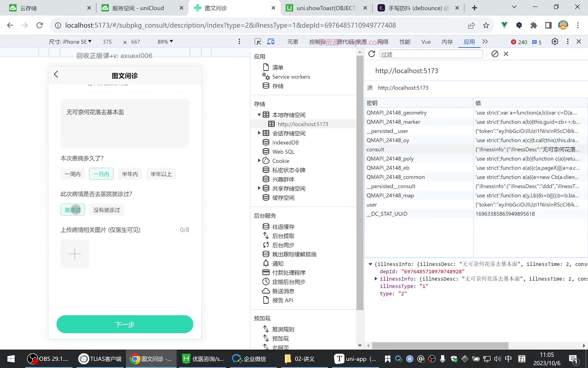Refresh the storage table
This screenshot has height=368, width=588.
pyautogui.click(x=371, y=54)
